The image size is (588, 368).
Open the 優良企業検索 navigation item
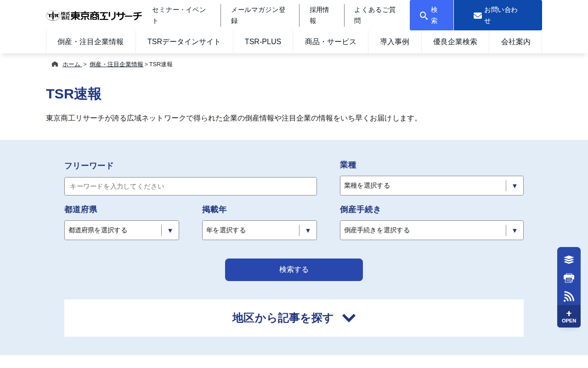[x=455, y=41]
